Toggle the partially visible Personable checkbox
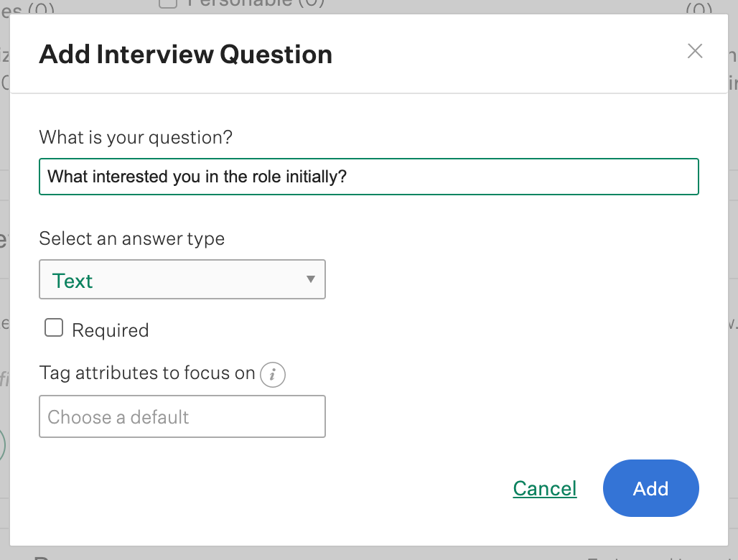 click(x=167, y=4)
